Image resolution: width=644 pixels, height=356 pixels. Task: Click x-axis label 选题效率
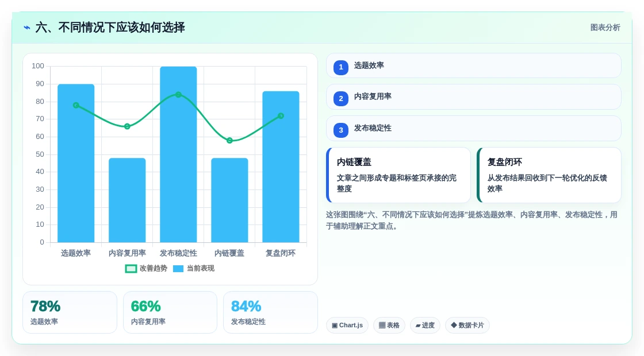click(x=76, y=253)
